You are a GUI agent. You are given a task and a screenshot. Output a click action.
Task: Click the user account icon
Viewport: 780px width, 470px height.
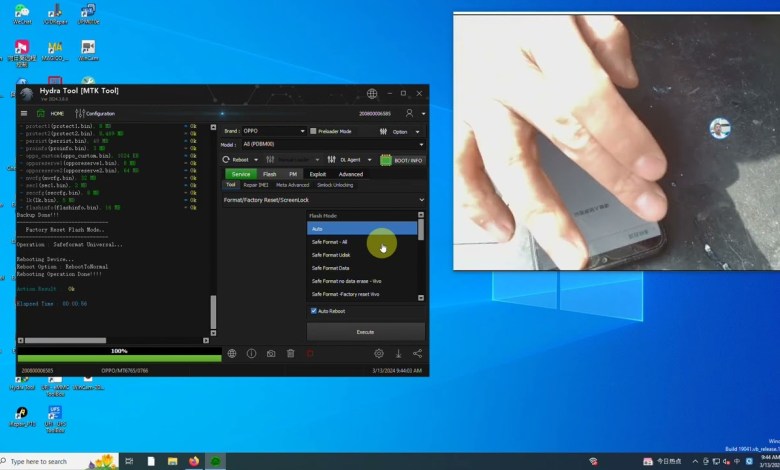point(409,113)
